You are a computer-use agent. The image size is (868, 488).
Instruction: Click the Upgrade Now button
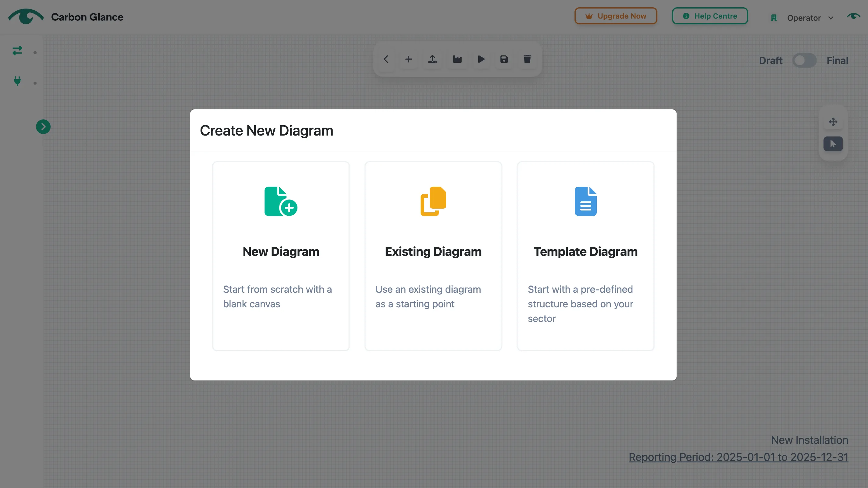pos(616,16)
